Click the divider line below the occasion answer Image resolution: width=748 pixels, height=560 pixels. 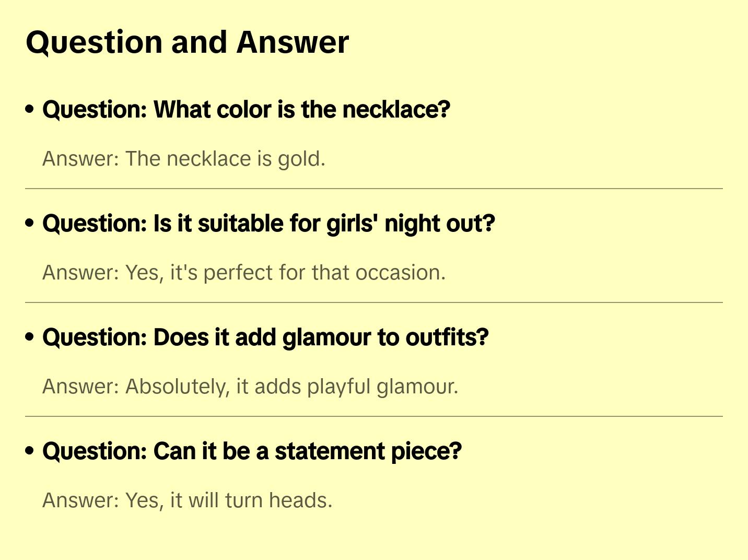click(x=374, y=302)
